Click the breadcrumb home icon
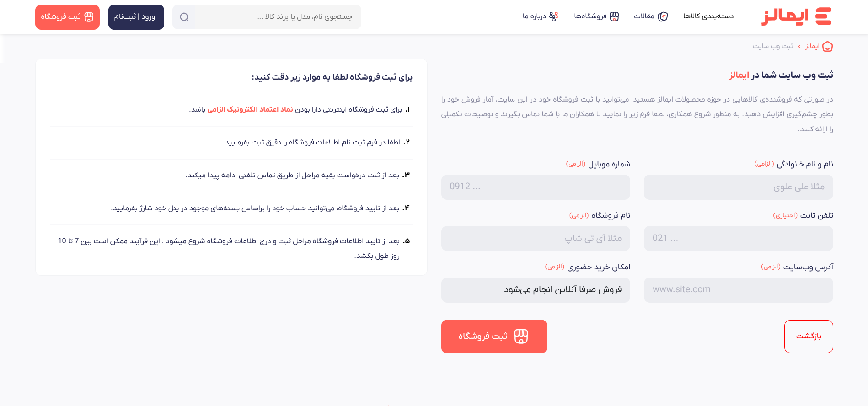The height and width of the screenshot is (406, 868). click(x=827, y=47)
